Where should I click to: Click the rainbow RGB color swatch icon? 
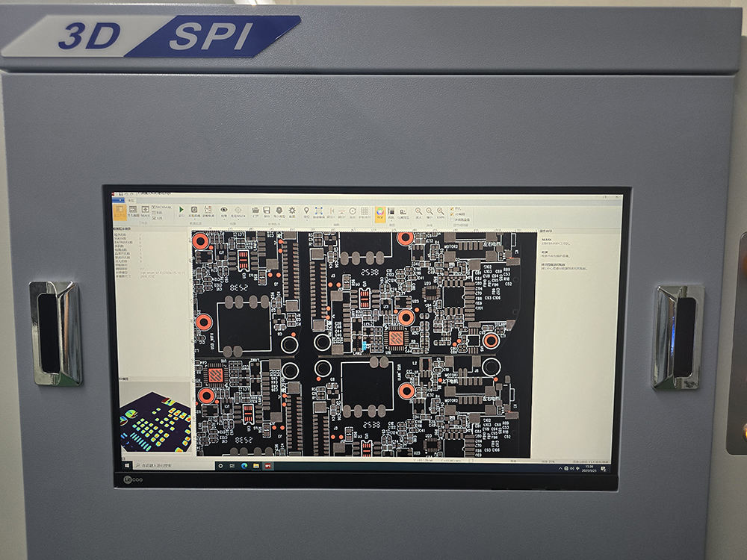380,211
